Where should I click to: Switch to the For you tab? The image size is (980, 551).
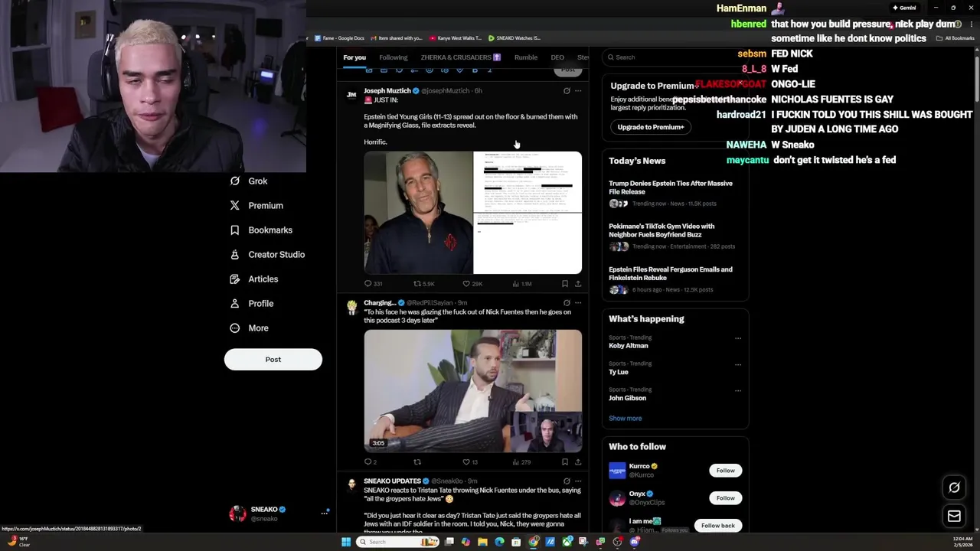[x=354, y=57]
